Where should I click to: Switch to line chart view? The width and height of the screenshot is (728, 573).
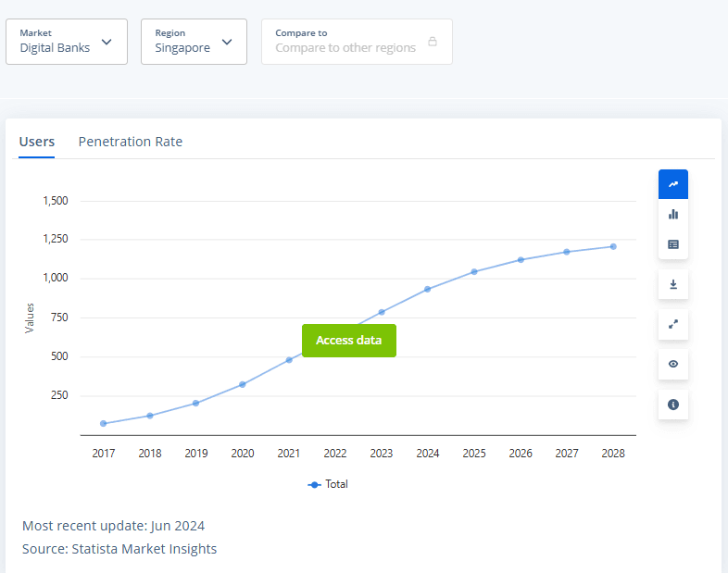point(672,184)
